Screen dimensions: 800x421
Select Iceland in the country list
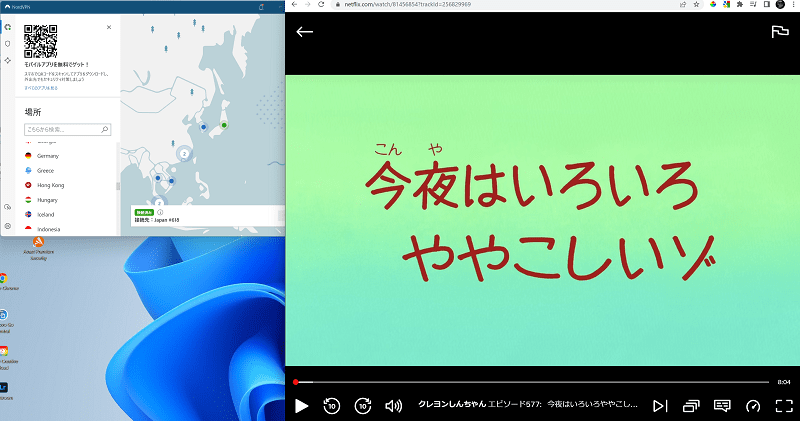pos(67,214)
